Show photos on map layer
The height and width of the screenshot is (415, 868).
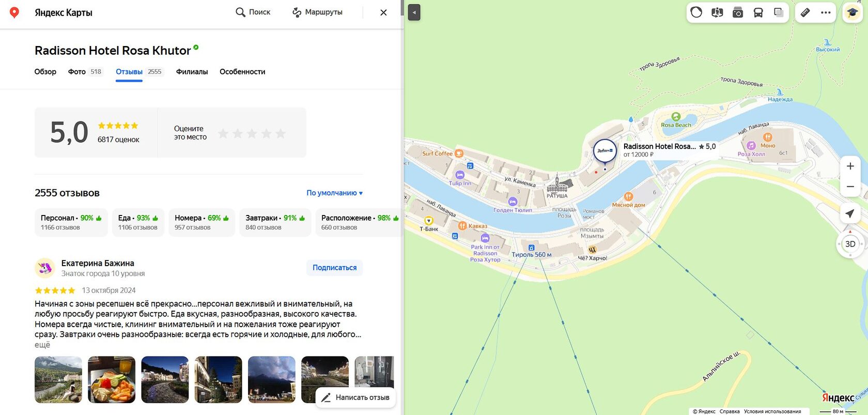pos(738,12)
